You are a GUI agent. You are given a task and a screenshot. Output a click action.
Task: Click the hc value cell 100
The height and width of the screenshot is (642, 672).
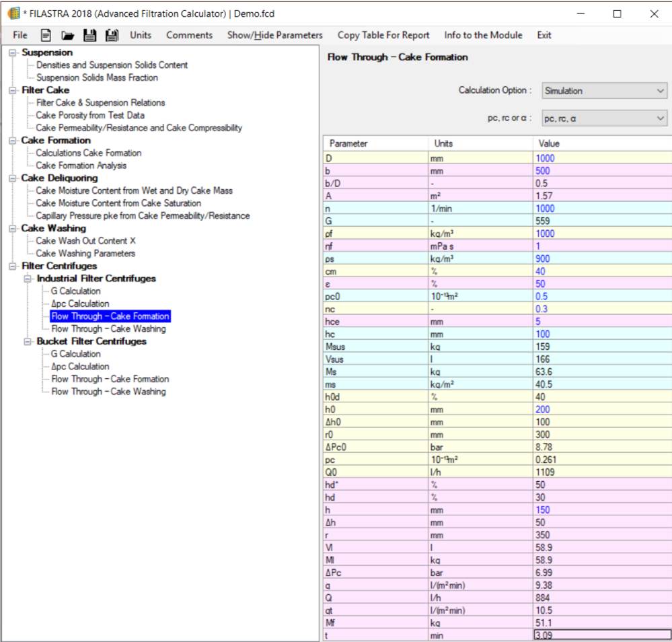(603, 334)
